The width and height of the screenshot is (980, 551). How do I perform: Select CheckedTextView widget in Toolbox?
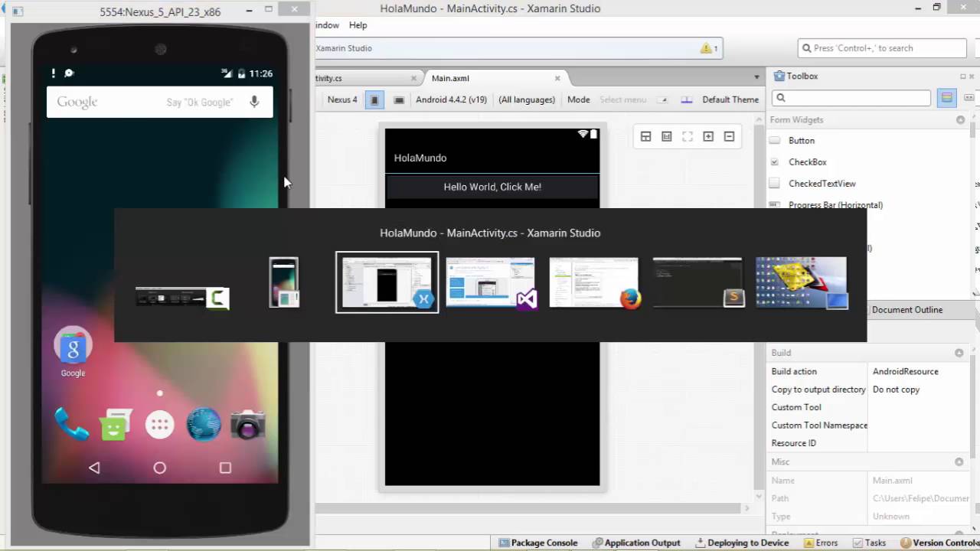pyautogui.click(x=822, y=184)
